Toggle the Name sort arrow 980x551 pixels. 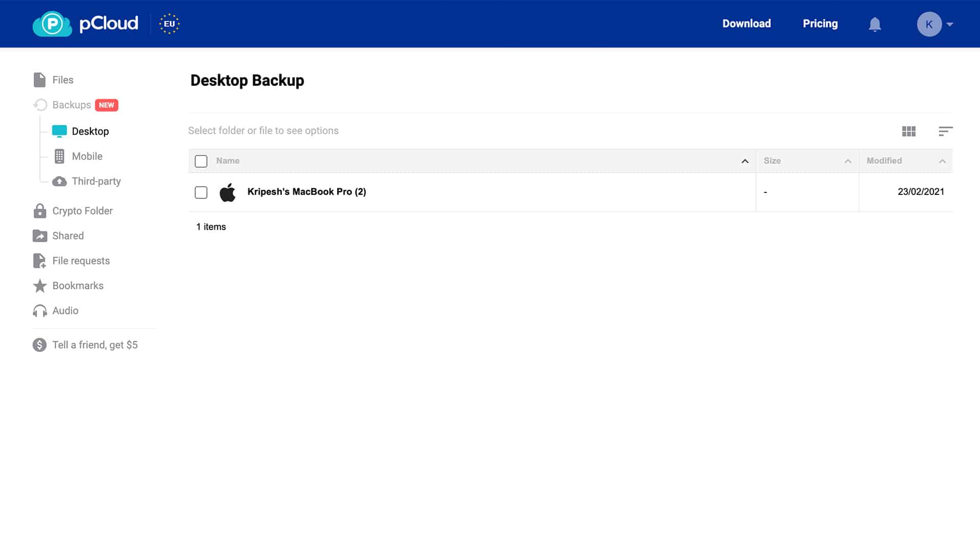pos(745,161)
